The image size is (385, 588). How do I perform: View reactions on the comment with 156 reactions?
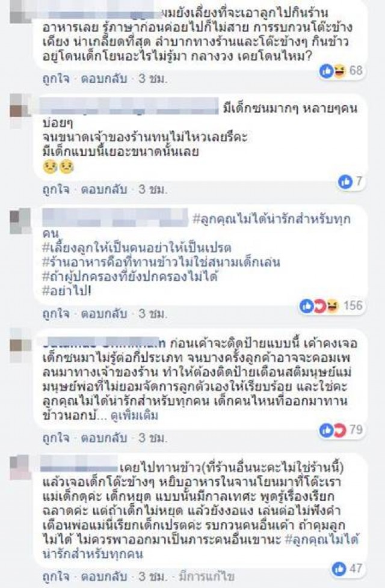coord(331,306)
